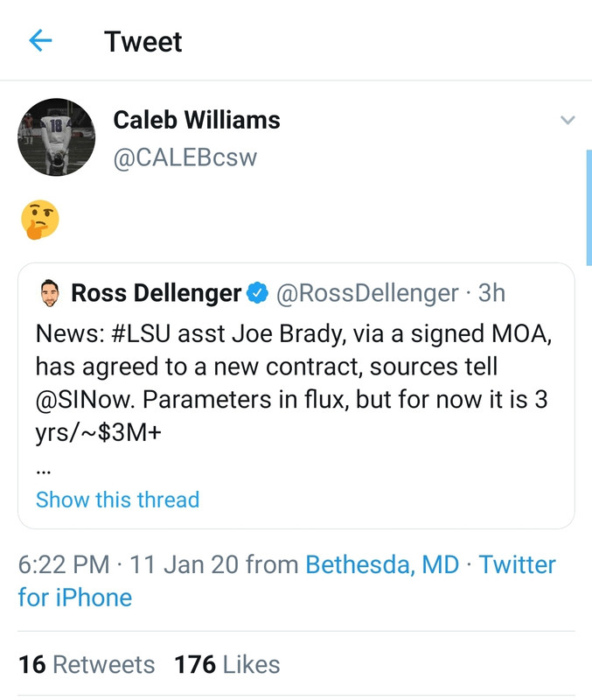The image size is (592, 700).
Task: Tap the @CALEBcsw handle
Action: click(185, 158)
